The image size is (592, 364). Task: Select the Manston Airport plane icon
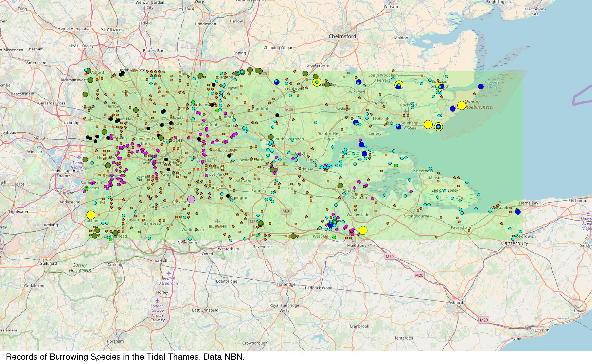point(588,213)
